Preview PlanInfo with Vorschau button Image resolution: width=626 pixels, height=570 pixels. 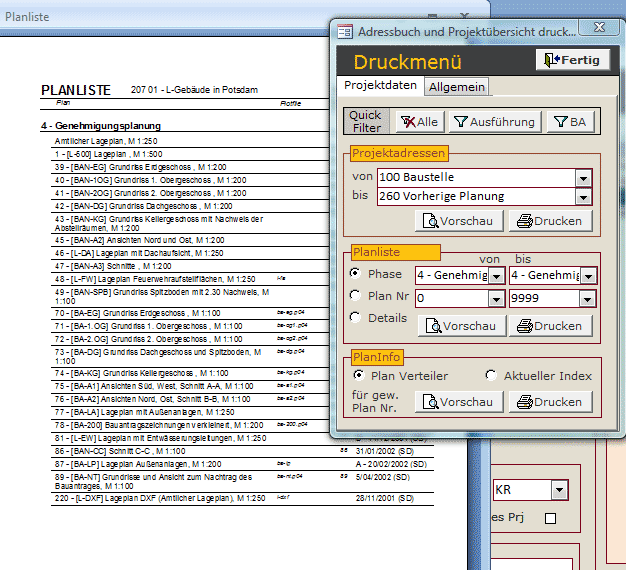coord(459,402)
